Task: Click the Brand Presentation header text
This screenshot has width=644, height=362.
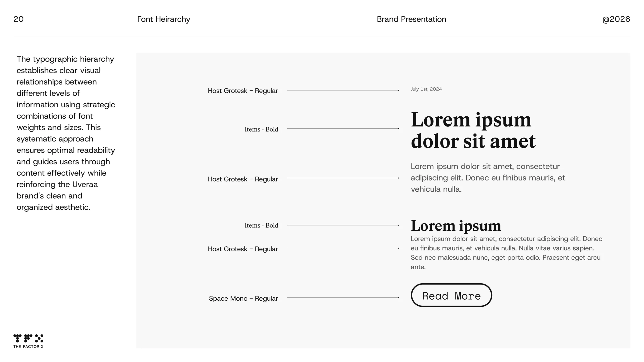Action: coord(411,19)
